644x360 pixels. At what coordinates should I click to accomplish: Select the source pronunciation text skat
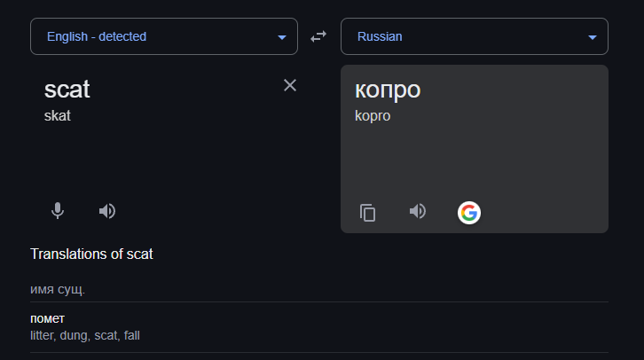[58, 116]
